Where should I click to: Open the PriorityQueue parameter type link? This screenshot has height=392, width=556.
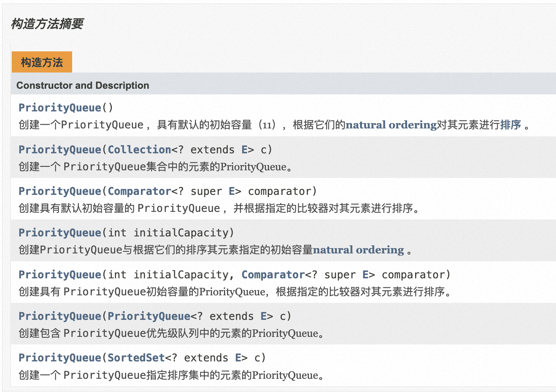click(149, 316)
